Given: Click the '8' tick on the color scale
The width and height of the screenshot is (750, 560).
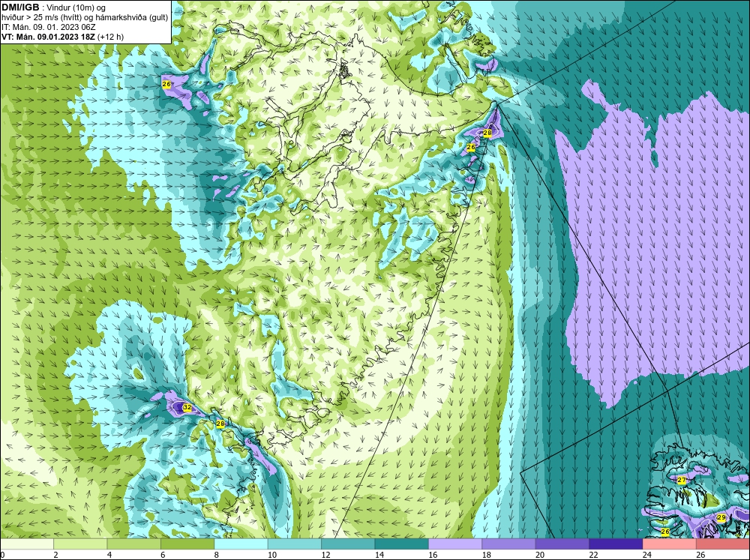Looking at the screenshot, I should coord(217,555).
